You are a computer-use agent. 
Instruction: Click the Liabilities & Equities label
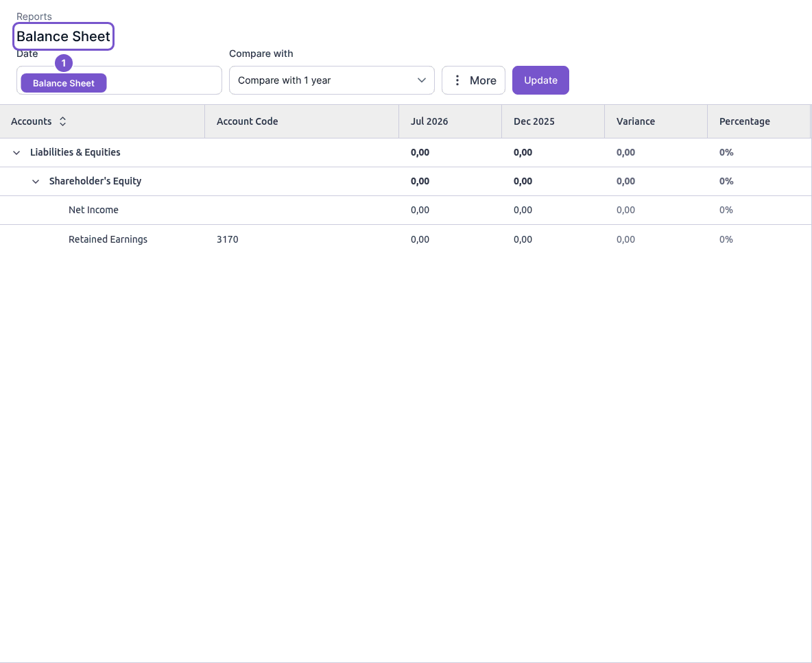(x=75, y=152)
